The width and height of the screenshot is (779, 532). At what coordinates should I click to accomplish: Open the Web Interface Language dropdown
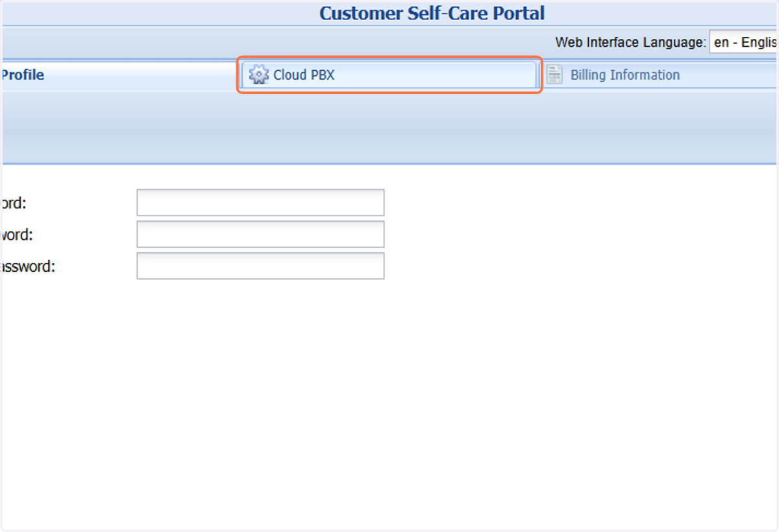pyautogui.click(x=744, y=43)
